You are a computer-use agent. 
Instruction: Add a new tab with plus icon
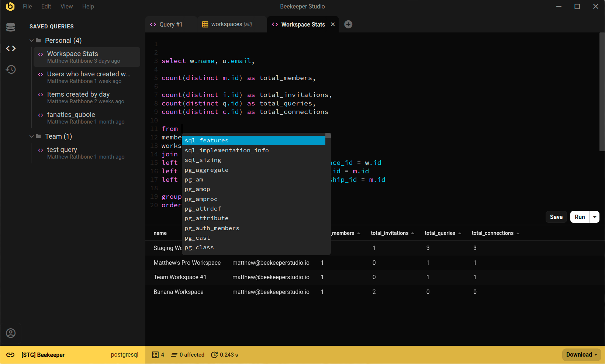[x=348, y=24]
